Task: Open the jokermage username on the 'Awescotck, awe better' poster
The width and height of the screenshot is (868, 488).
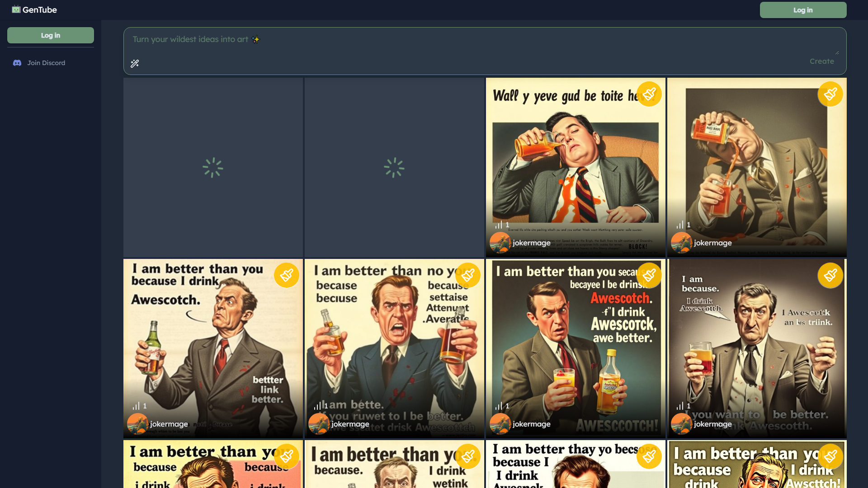Action: pos(532,424)
